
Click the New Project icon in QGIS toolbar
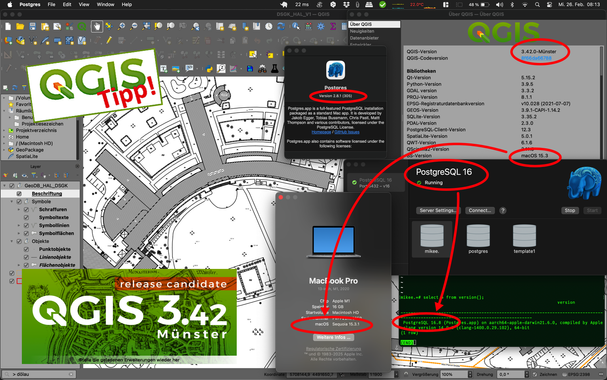(x=8, y=26)
